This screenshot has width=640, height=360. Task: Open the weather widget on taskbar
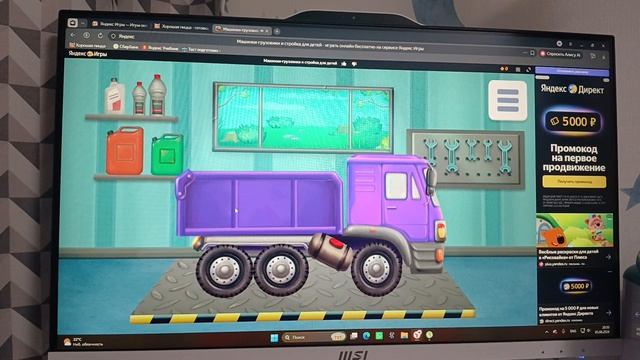pos(84,342)
